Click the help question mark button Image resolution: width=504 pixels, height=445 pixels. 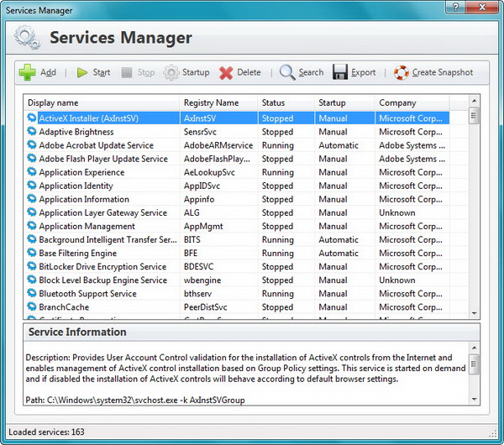[456, 7]
